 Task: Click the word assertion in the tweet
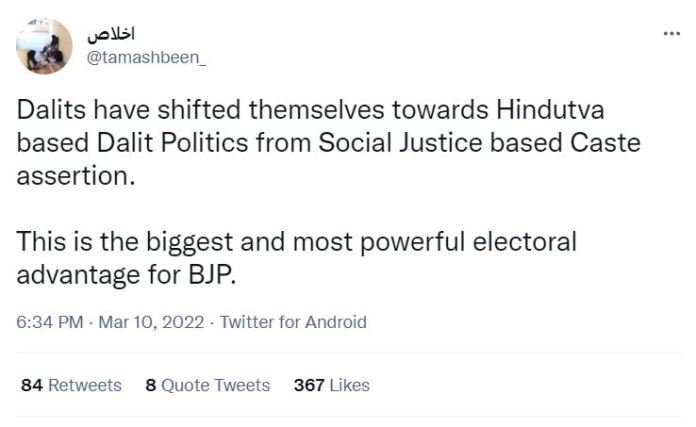75,176
